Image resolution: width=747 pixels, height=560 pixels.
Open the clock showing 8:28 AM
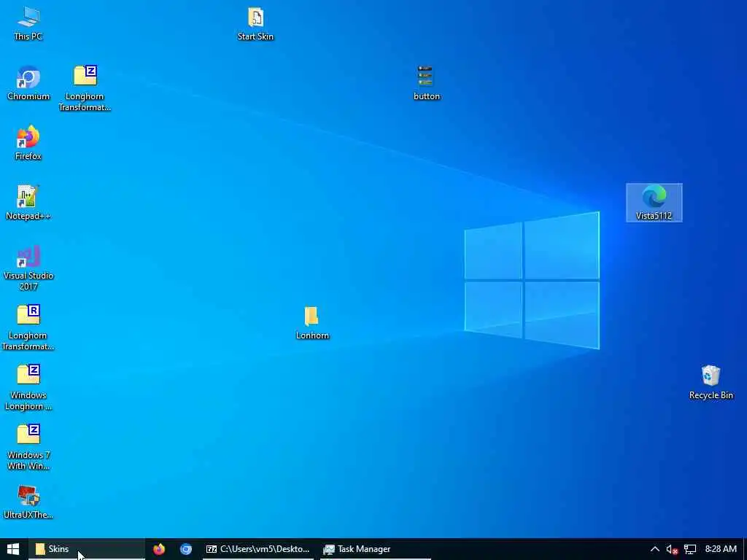tap(721, 549)
